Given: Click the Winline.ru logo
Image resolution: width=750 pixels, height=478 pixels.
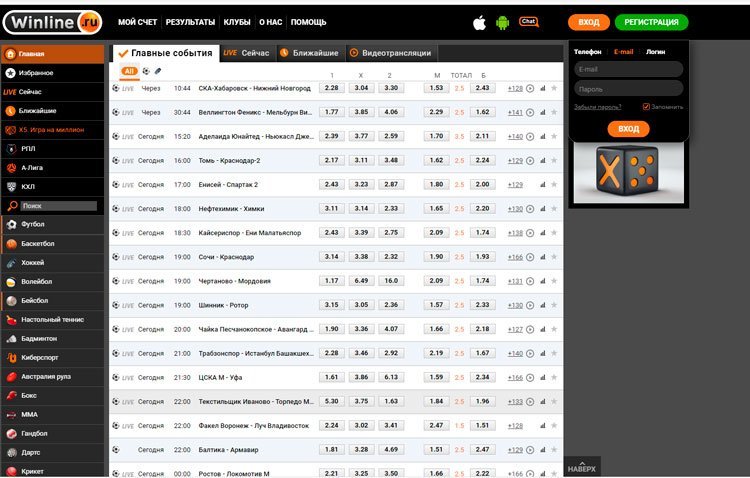Looking at the screenshot, I should 52,21.
